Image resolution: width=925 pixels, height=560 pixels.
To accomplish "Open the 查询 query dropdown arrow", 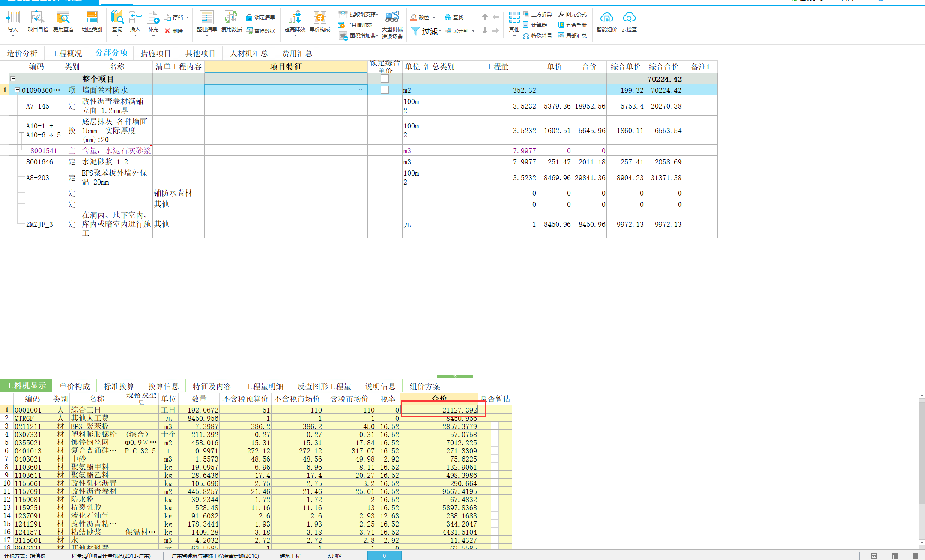I will (117, 36).
